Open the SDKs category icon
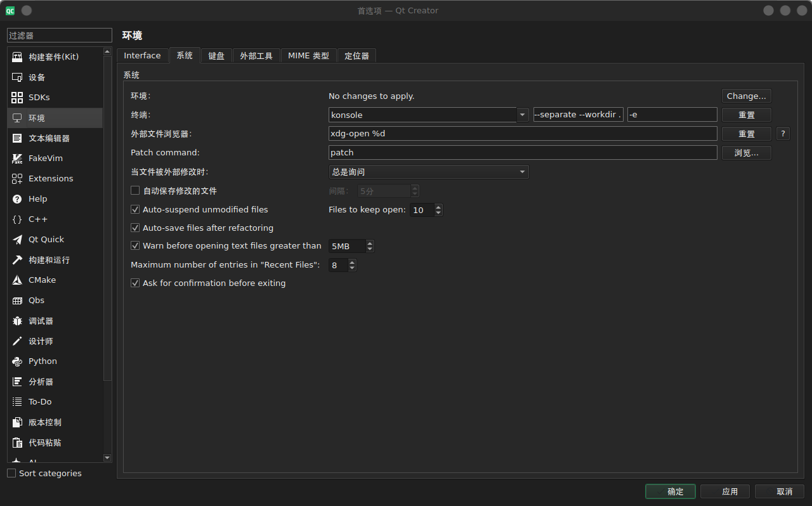 click(x=17, y=98)
